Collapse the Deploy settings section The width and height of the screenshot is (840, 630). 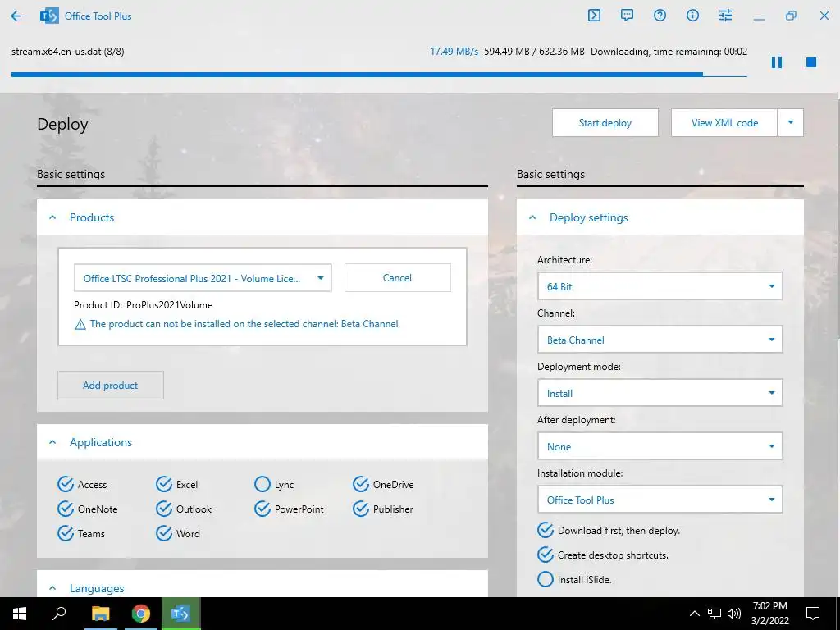[532, 217]
